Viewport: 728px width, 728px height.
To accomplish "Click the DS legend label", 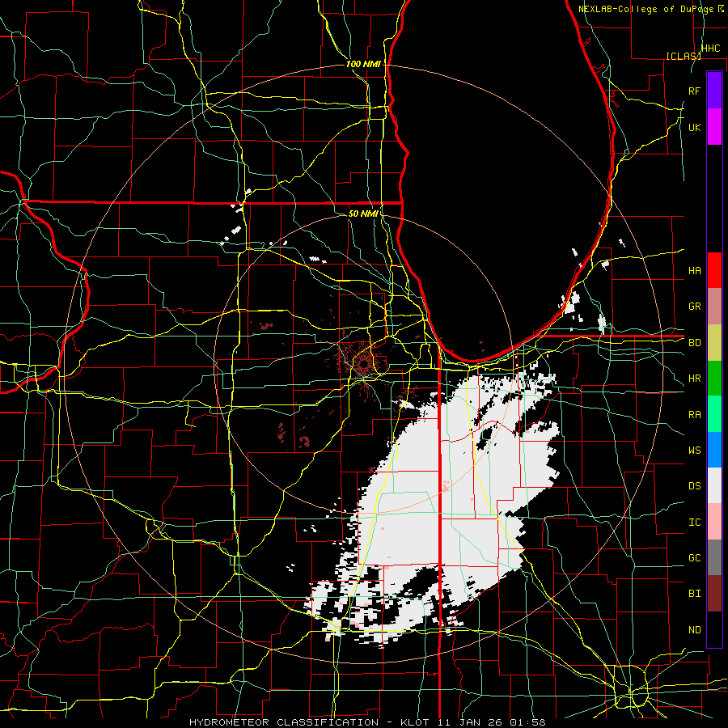I will 694,486.
